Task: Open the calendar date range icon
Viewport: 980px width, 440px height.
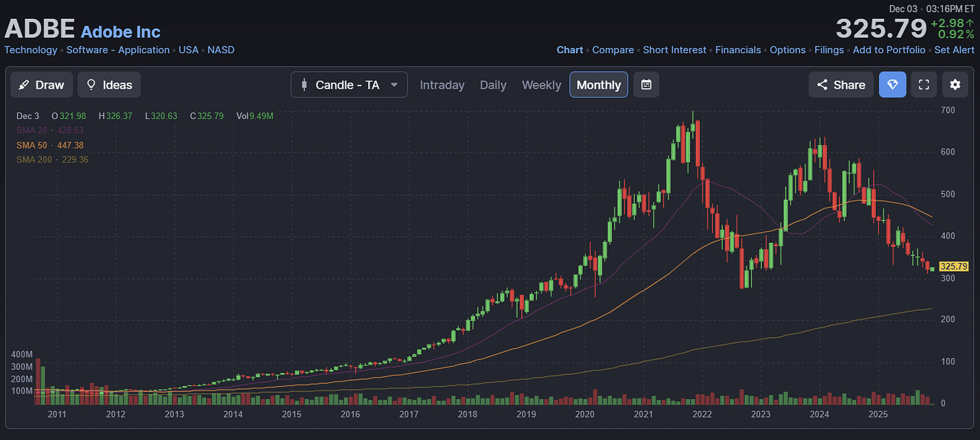Action: coord(646,85)
